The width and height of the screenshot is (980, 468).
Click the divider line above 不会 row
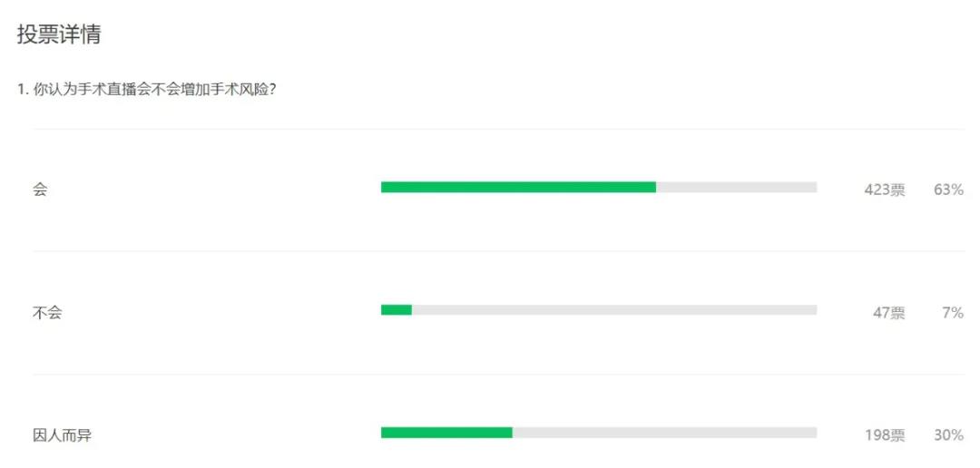(x=498, y=251)
